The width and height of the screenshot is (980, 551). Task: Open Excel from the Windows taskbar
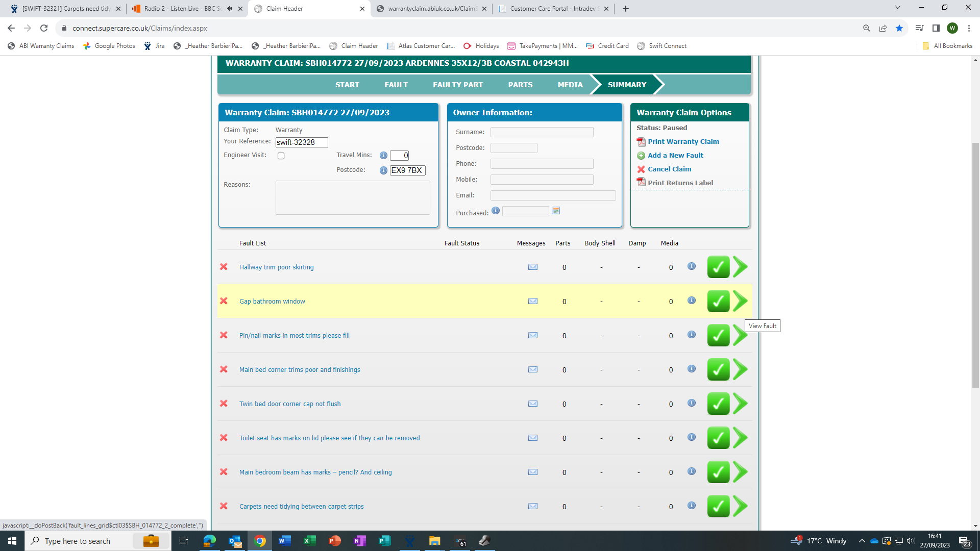(309, 541)
